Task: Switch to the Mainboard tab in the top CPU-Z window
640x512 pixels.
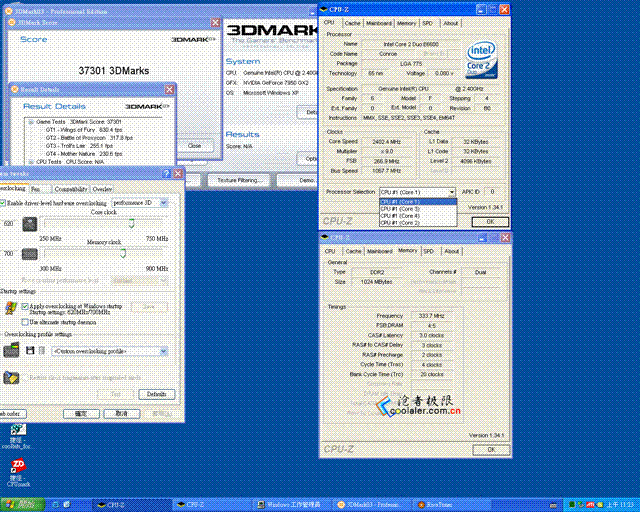Action: pyautogui.click(x=379, y=23)
